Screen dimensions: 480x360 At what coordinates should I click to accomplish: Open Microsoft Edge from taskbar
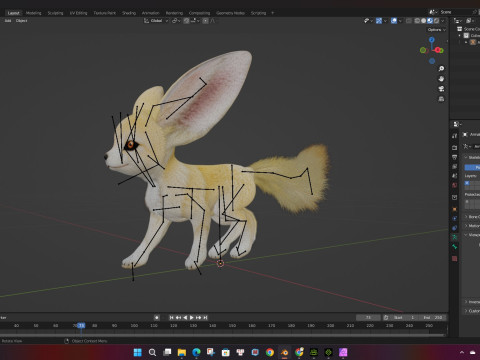coord(196,352)
